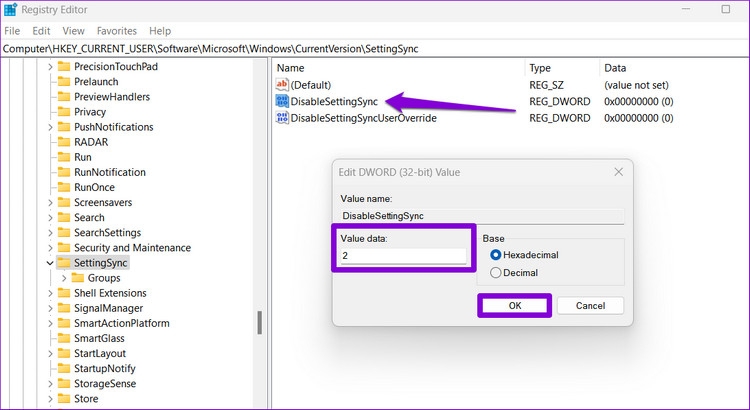This screenshot has width=750, height=410.
Task: Expand the PrecisionTouchPad key
Action: tap(50, 66)
